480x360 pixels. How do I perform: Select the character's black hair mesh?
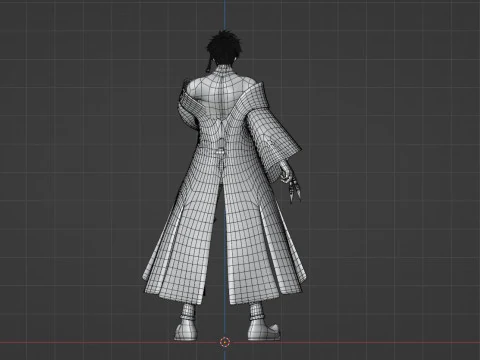tap(224, 48)
